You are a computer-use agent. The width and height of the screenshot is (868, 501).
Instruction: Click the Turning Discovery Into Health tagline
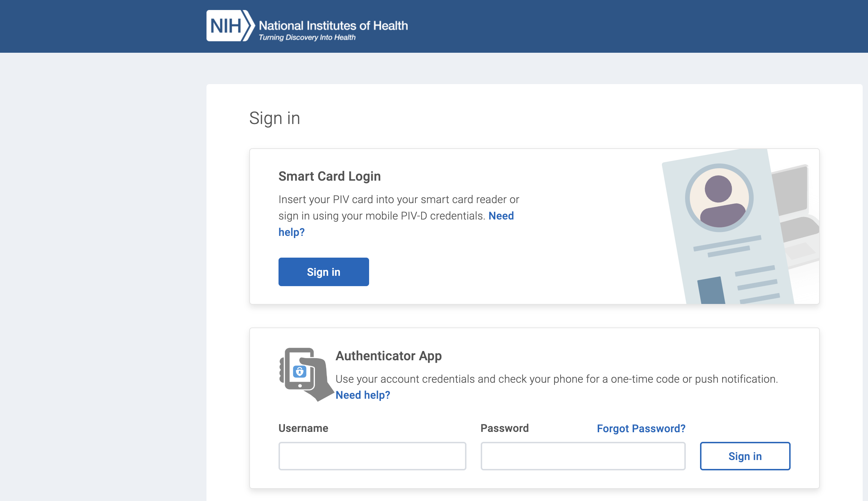[307, 37]
